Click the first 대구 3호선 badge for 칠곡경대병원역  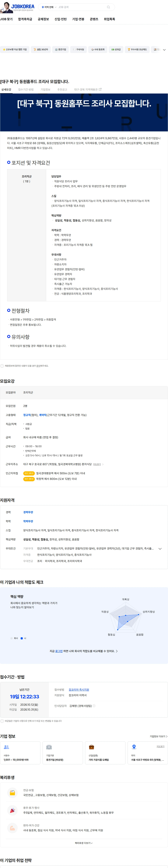(29, 473)
